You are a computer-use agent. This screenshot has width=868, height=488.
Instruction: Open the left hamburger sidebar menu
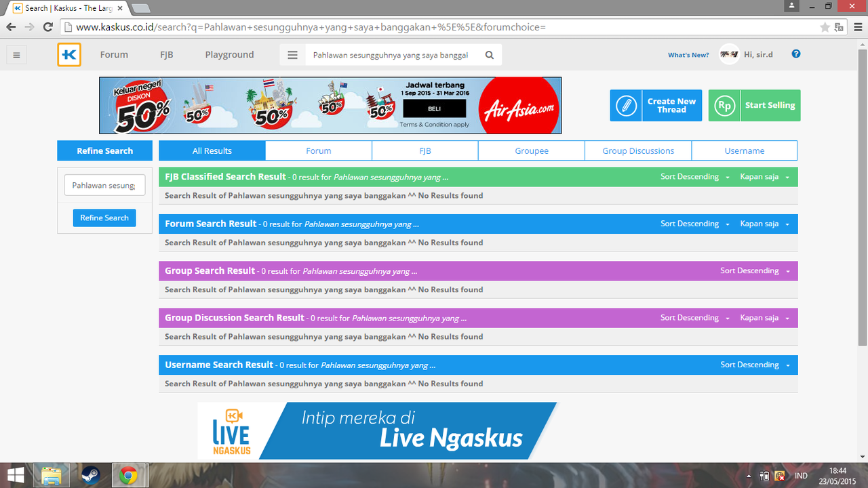17,56
